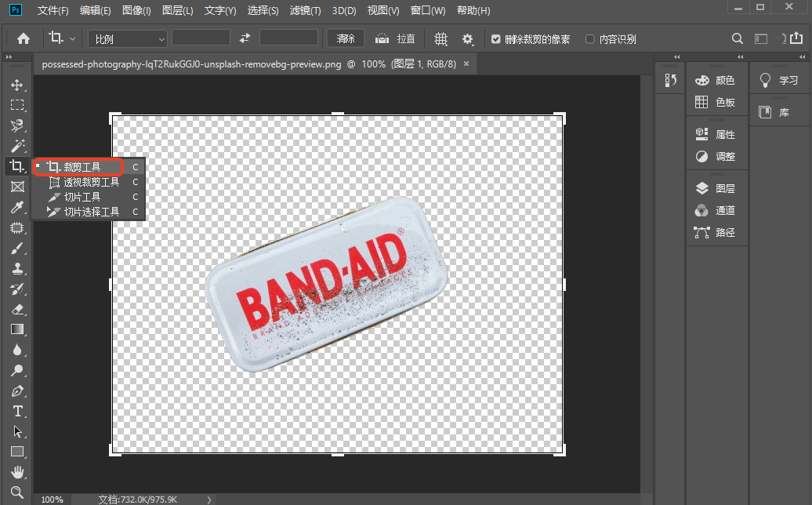The width and height of the screenshot is (812, 505).
Task: Go to the Home screen
Action: 24,39
